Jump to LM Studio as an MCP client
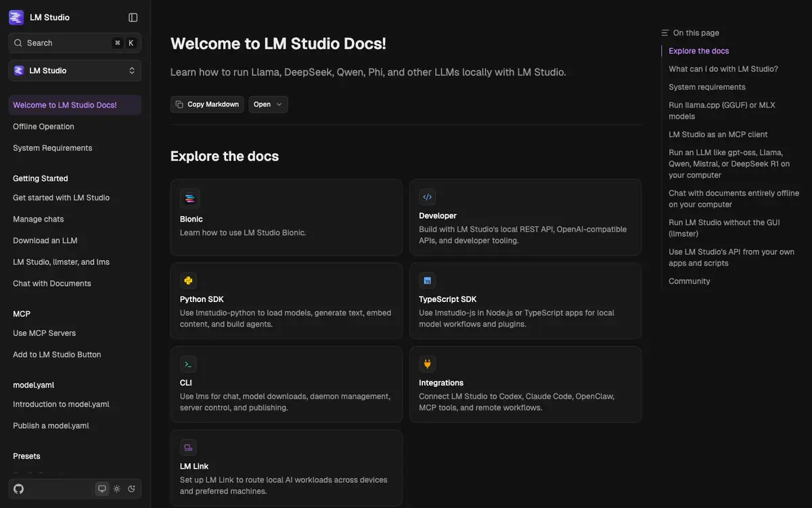 pyautogui.click(x=718, y=134)
